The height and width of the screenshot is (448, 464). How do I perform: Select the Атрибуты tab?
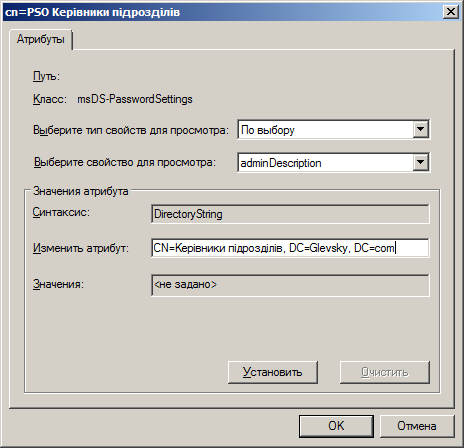point(40,39)
